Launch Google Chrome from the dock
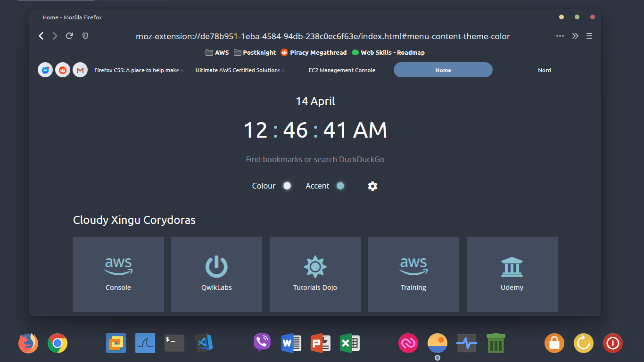 coord(58,343)
